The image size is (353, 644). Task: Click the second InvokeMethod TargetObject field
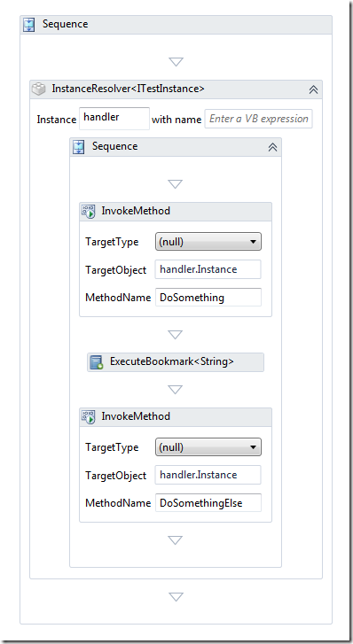point(208,475)
